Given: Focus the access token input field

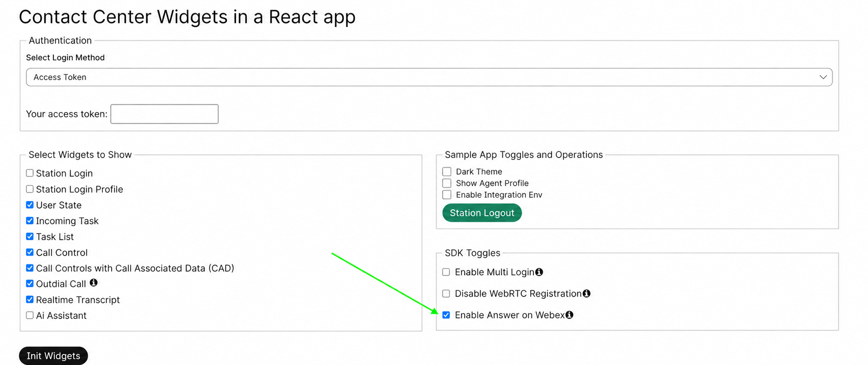Looking at the screenshot, I should pos(164,114).
